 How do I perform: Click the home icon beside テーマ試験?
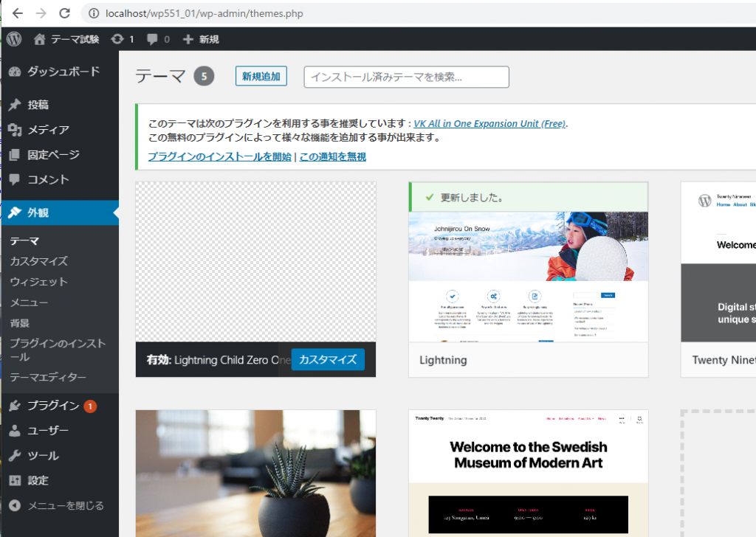point(40,39)
